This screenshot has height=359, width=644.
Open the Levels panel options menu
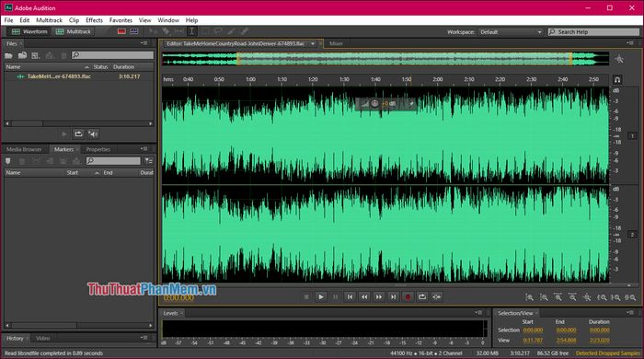(x=478, y=313)
